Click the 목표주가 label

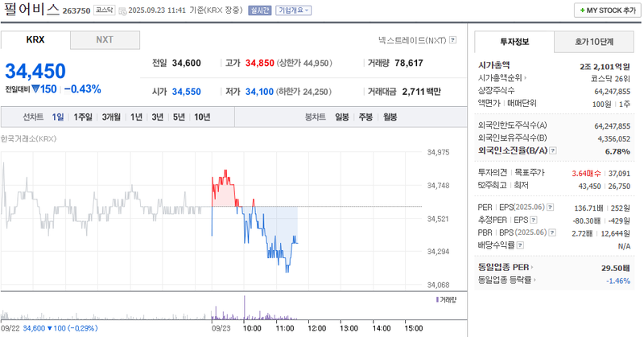click(530, 172)
